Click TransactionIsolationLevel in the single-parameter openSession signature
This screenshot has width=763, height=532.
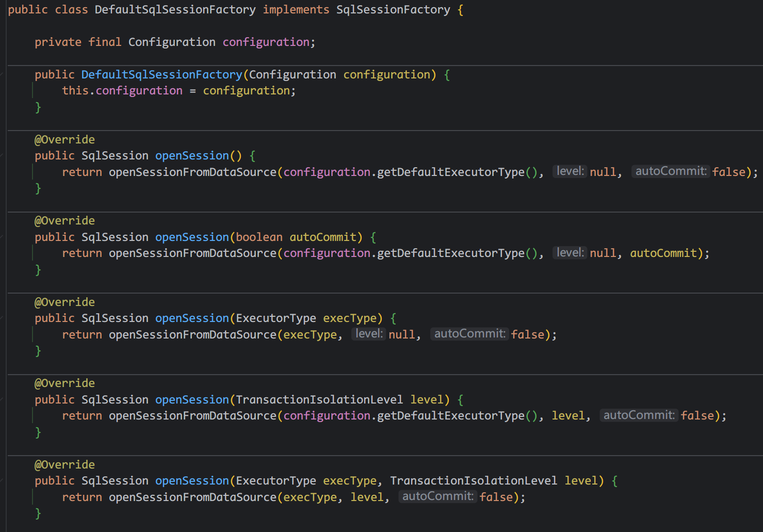coord(319,400)
